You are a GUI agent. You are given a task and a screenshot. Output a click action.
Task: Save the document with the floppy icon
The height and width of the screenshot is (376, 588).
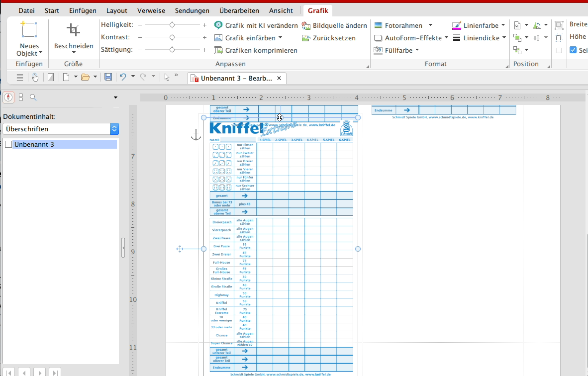108,77
